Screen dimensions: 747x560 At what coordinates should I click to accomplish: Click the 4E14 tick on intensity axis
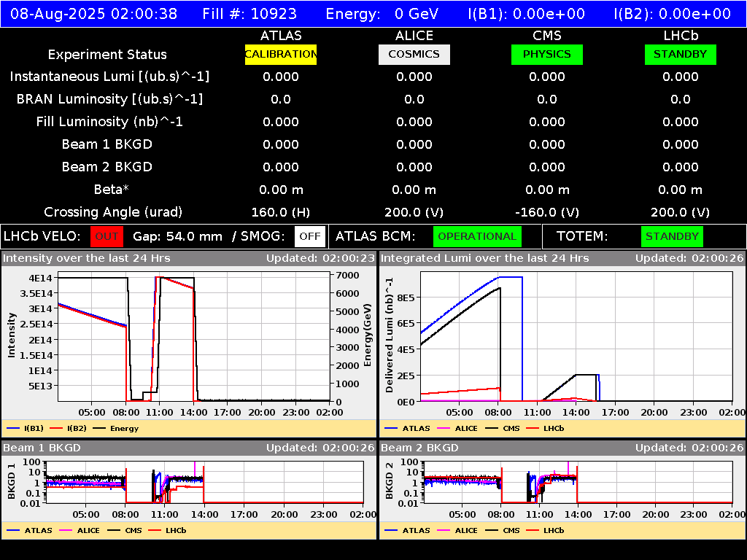click(41, 278)
